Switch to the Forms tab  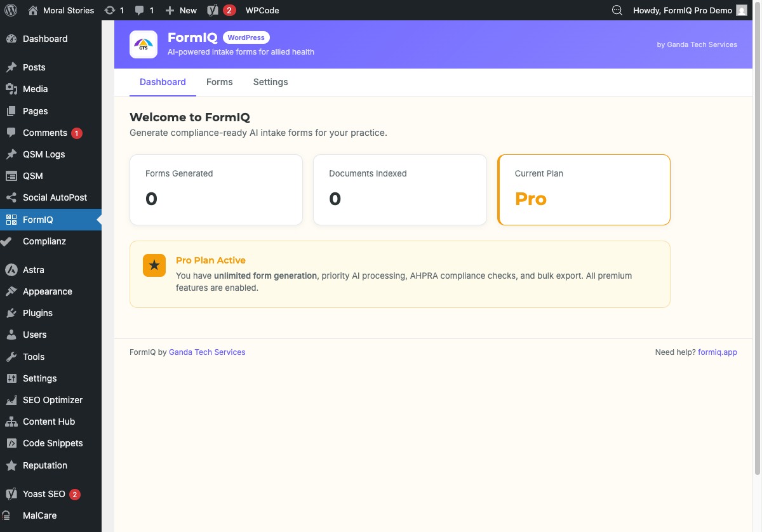click(x=220, y=82)
